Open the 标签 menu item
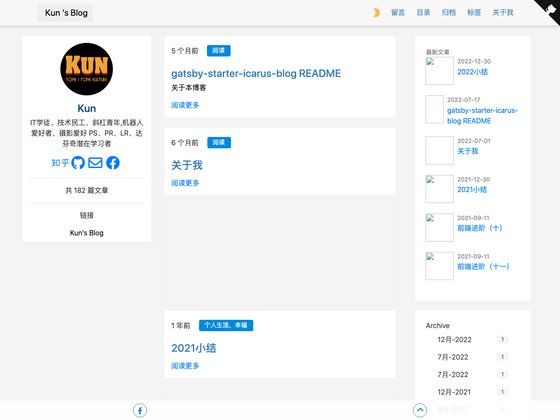Screen dimensions: 560x420 click(474, 12)
